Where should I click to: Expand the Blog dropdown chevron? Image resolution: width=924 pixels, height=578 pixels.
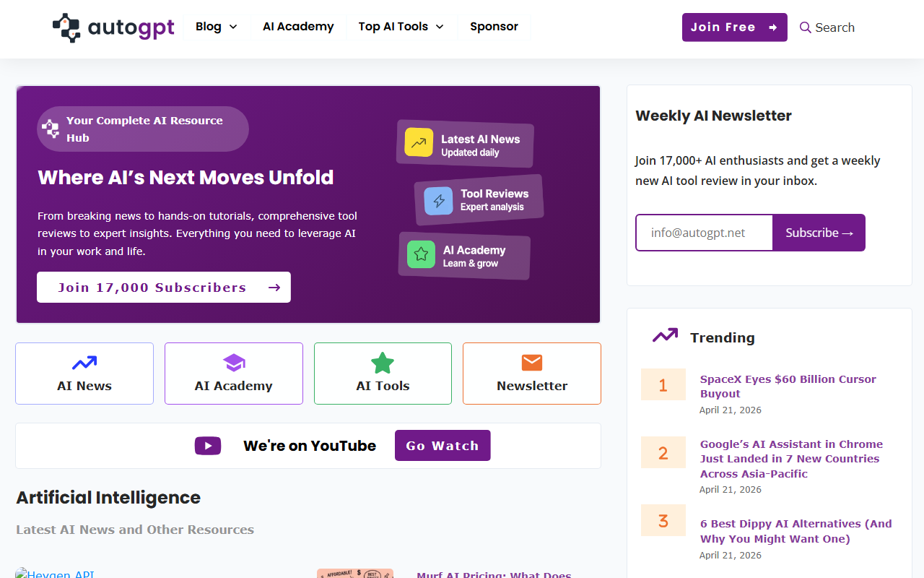pyautogui.click(x=233, y=27)
